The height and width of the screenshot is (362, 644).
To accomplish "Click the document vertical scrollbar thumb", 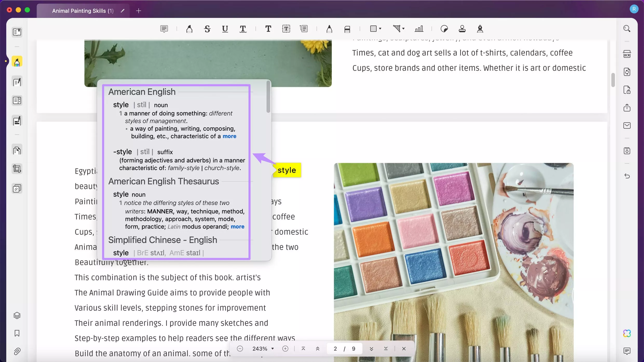I will coord(613,80).
